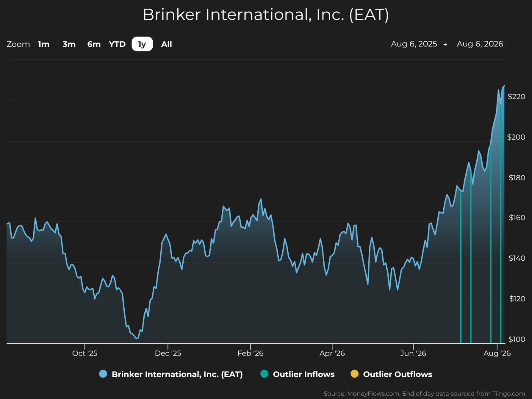Click the $200 price axis label
Viewport: 532px width, 399px height.
(x=516, y=137)
